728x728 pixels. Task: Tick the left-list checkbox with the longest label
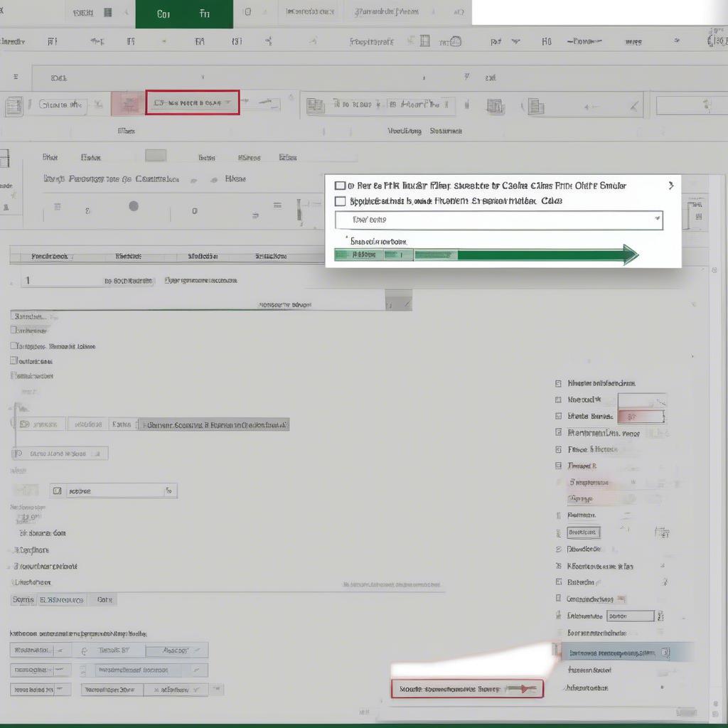pyautogui.click(x=14, y=346)
